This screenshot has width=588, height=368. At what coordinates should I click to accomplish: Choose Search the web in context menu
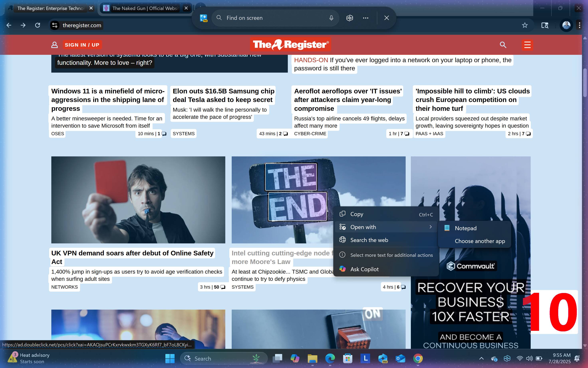(x=386, y=240)
